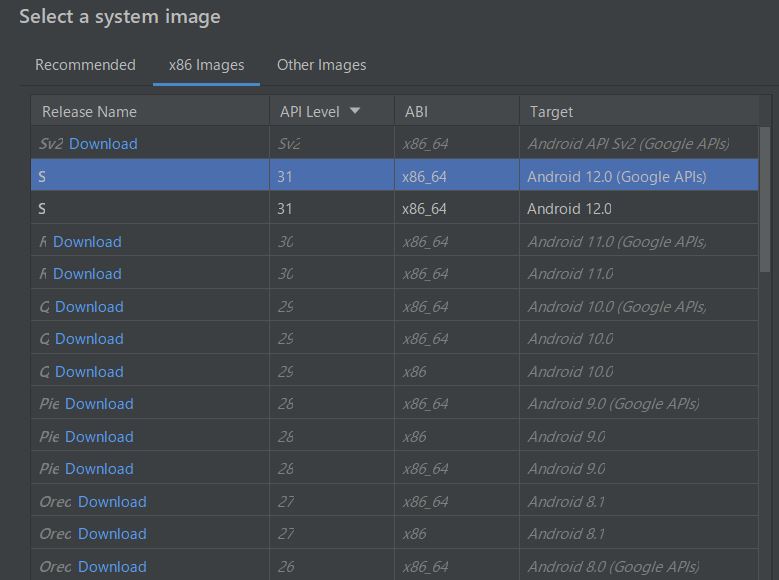The height and width of the screenshot is (580, 779).
Task: Select Android 12.0 (Google APIs) target cell
Action: (x=639, y=176)
